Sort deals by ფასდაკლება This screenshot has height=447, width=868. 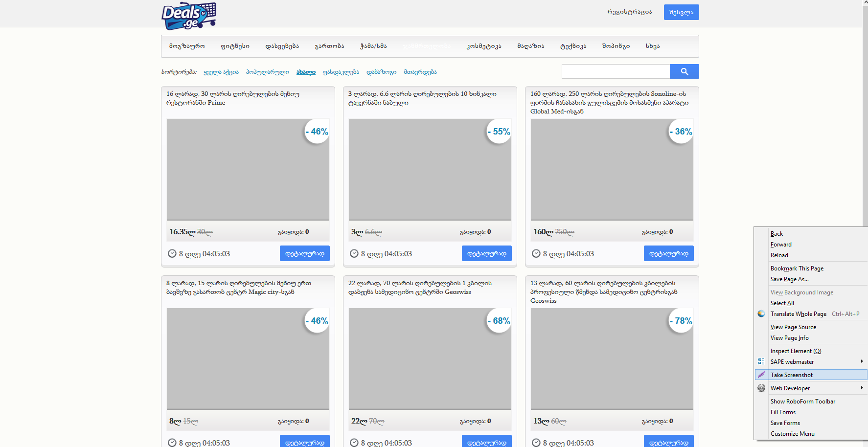[x=341, y=72]
